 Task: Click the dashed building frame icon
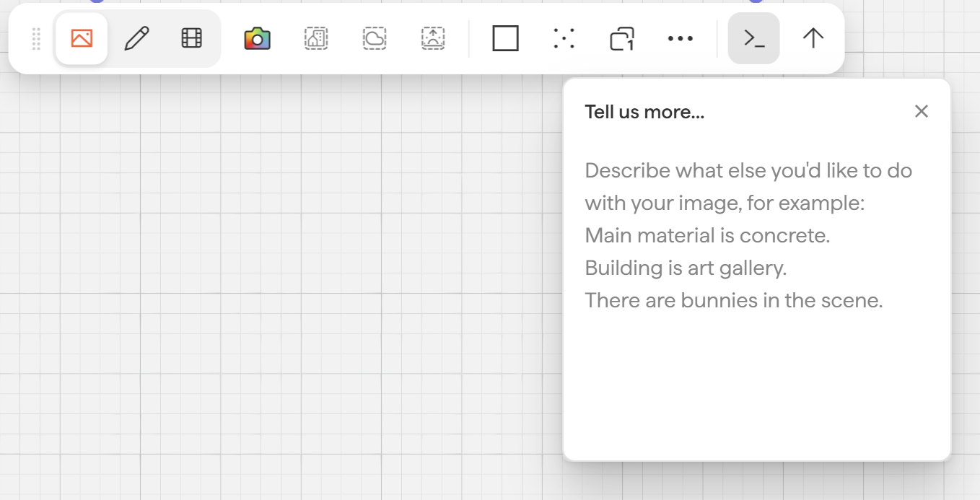316,38
